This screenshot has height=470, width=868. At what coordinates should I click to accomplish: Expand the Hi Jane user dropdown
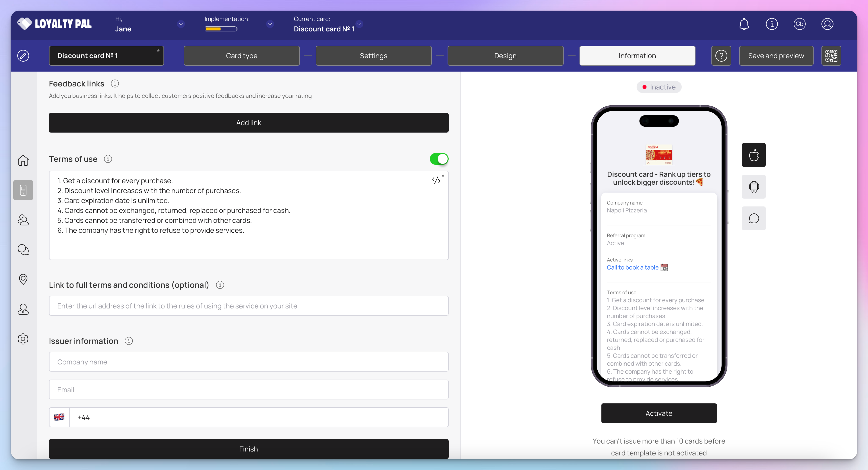click(x=181, y=24)
